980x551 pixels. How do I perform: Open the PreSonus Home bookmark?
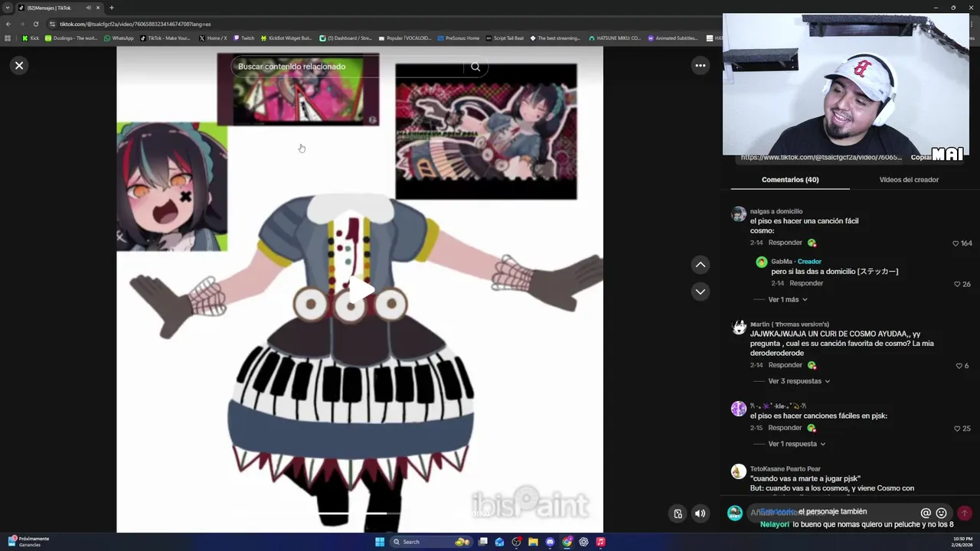(458, 38)
